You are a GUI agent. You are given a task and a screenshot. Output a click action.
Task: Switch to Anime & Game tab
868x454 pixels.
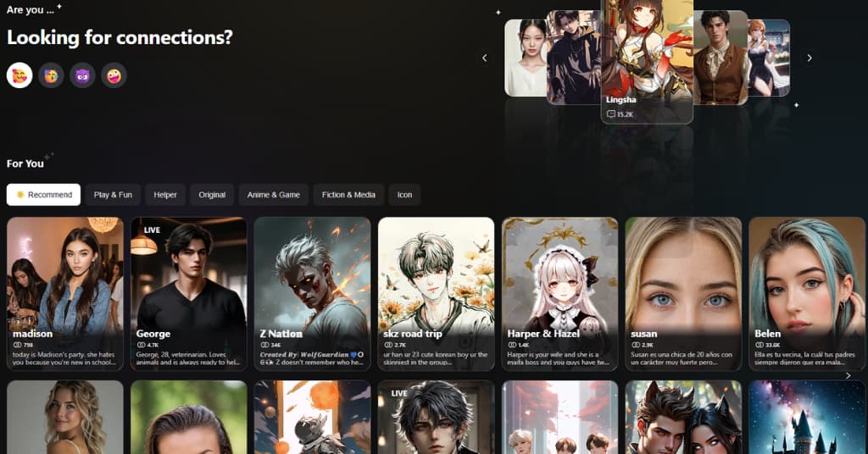[273, 195]
